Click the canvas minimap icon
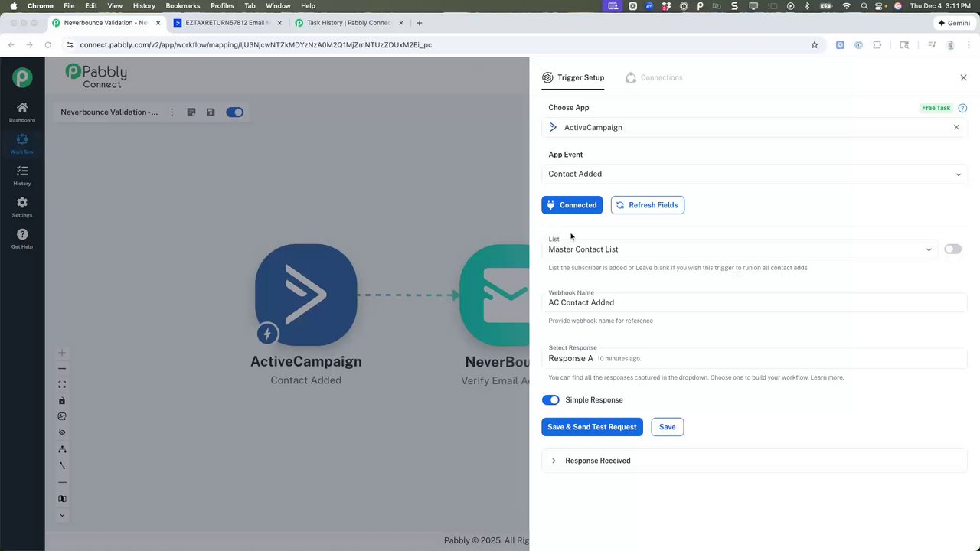Viewport: 980px width, 551px height. pyautogui.click(x=62, y=499)
